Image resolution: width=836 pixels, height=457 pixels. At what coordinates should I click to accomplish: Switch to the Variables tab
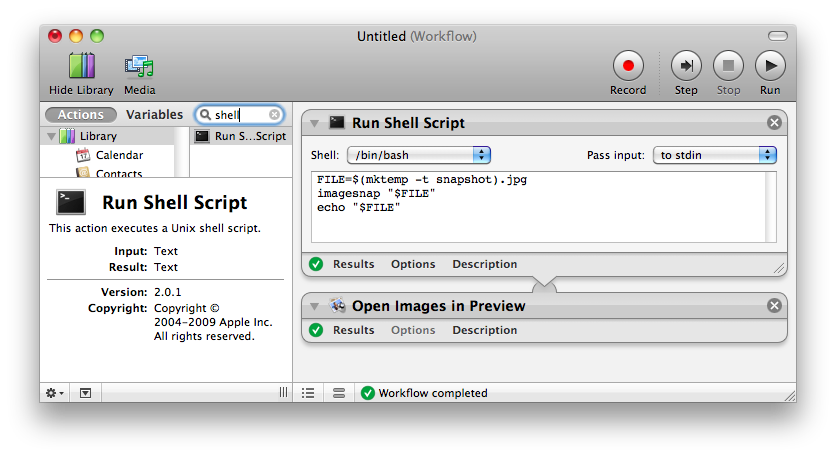pos(154,115)
